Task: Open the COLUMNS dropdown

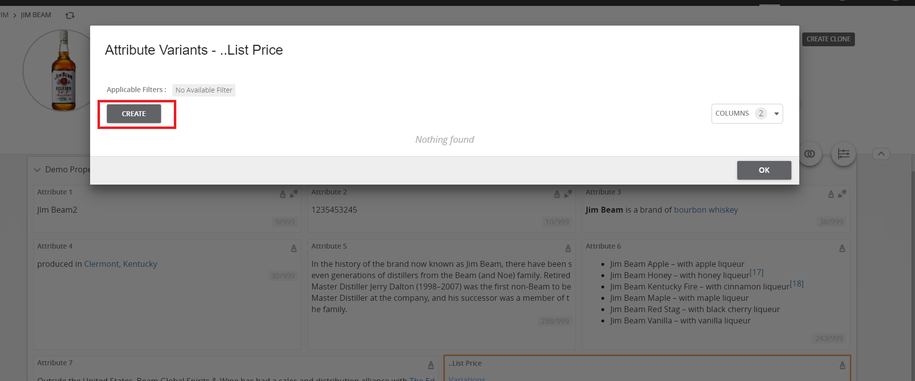Action: 747,114
